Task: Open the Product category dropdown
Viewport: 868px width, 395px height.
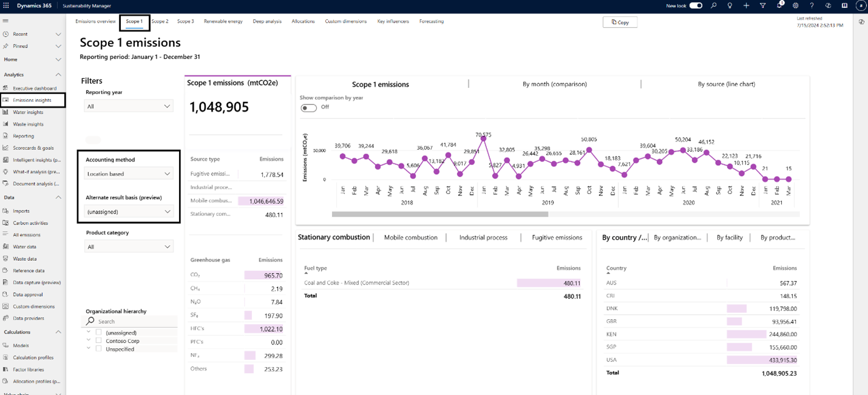Action: (x=128, y=247)
